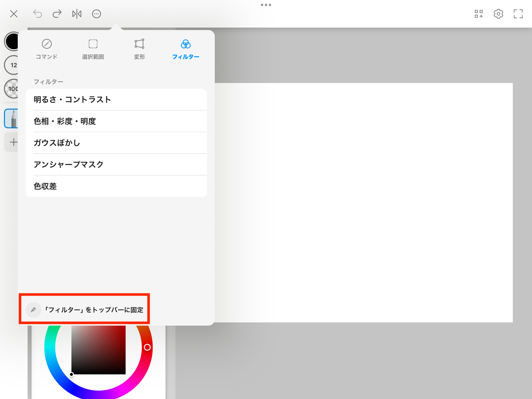Open 色相・彩度・明度 filter
This screenshot has width=532, height=399.
pyautogui.click(x=116, y=121)
